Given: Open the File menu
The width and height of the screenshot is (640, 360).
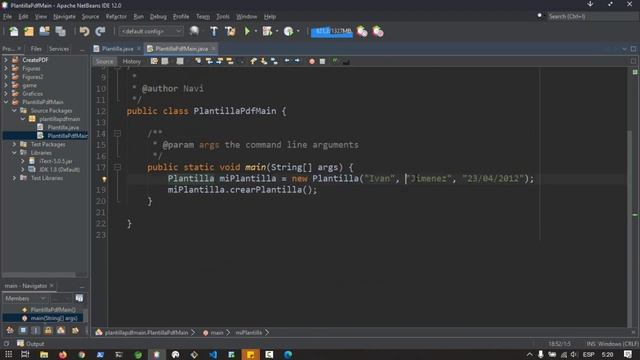Looking at the screenshot, I should (x=7, y=17).
